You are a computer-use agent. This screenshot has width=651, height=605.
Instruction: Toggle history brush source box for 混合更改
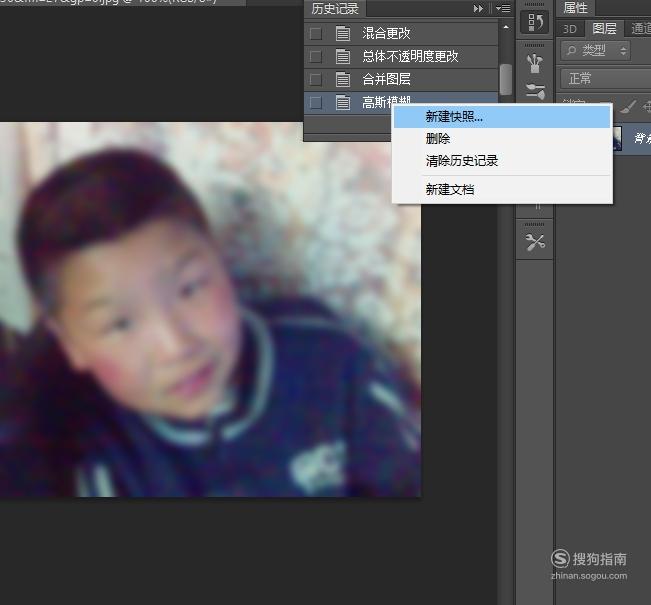(316, 33)
